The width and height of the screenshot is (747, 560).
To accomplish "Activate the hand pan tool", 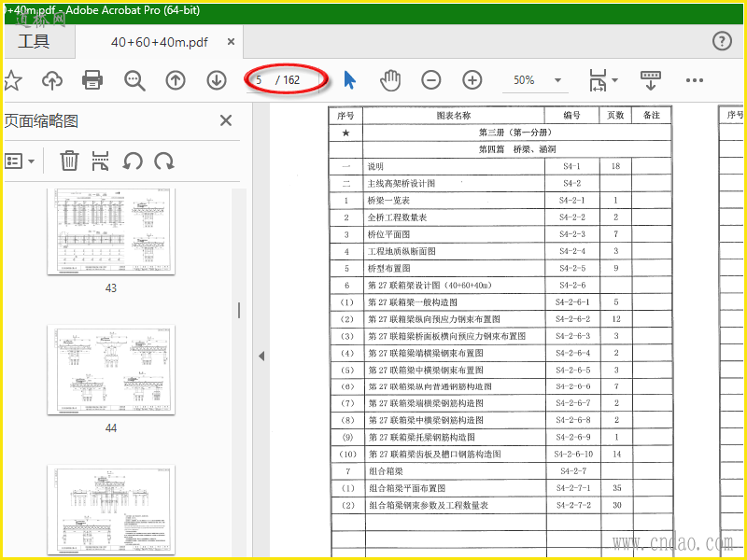I will [390, 80].
